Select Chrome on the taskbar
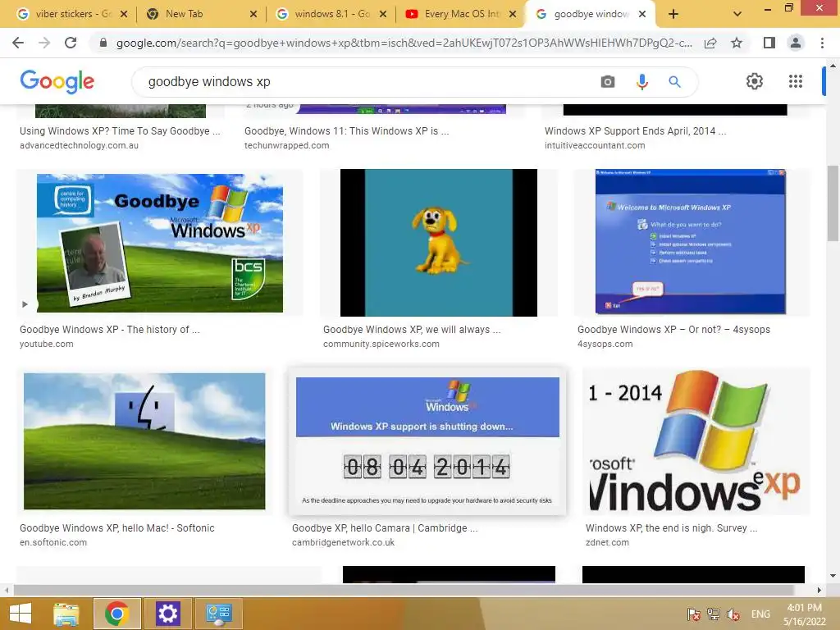This screenshot has width=840, height=630. (x=116, y=614)
